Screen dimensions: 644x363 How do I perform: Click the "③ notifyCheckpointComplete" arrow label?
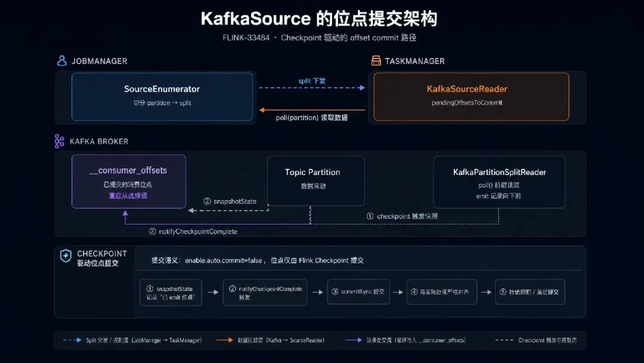pos(193,232)
